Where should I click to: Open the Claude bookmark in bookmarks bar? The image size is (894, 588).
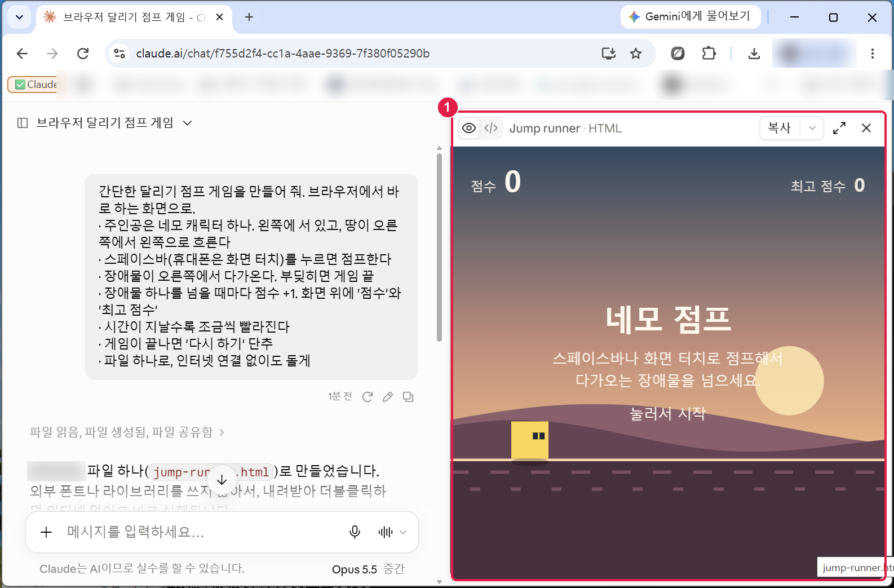[x=34, y=85]
